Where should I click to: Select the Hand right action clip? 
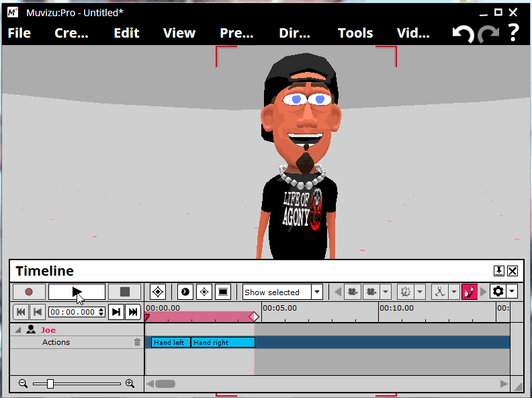click(x=223, y=342)
